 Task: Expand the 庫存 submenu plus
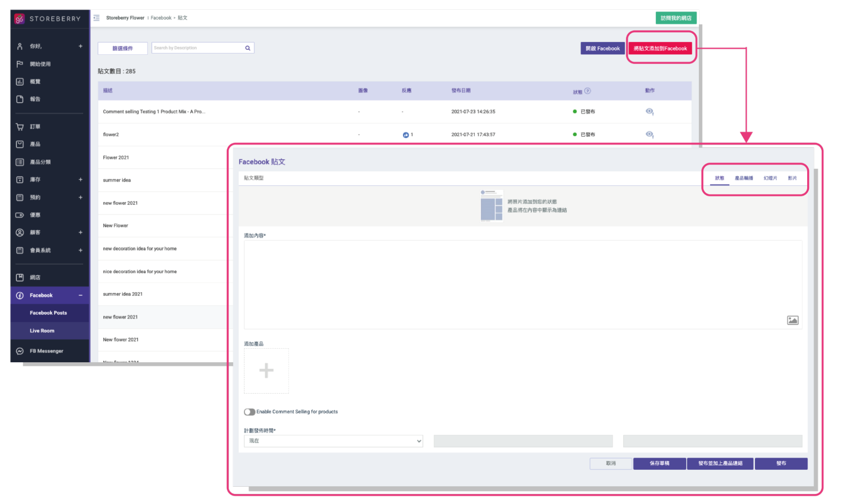tap(81, 180)
